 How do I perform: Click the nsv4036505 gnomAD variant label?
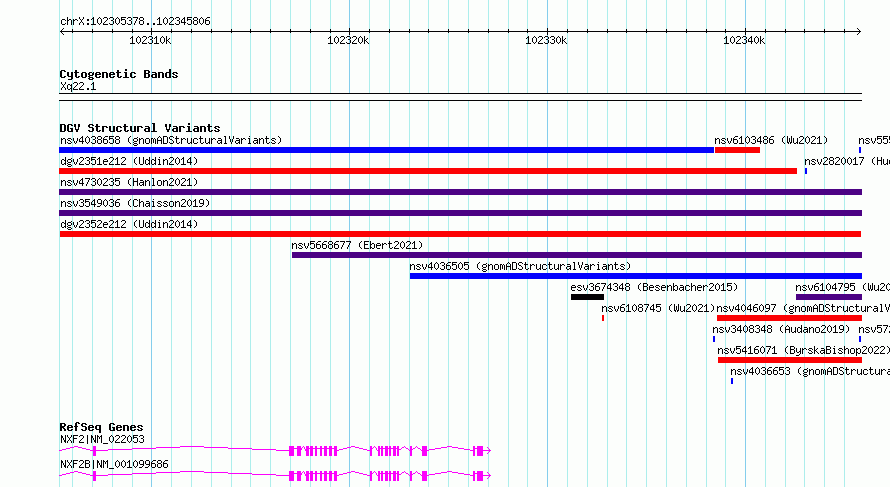coord(520,266)
